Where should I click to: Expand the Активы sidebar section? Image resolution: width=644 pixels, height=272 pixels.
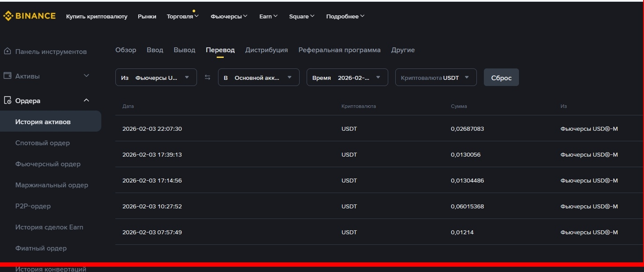click(x=86, y=76)
